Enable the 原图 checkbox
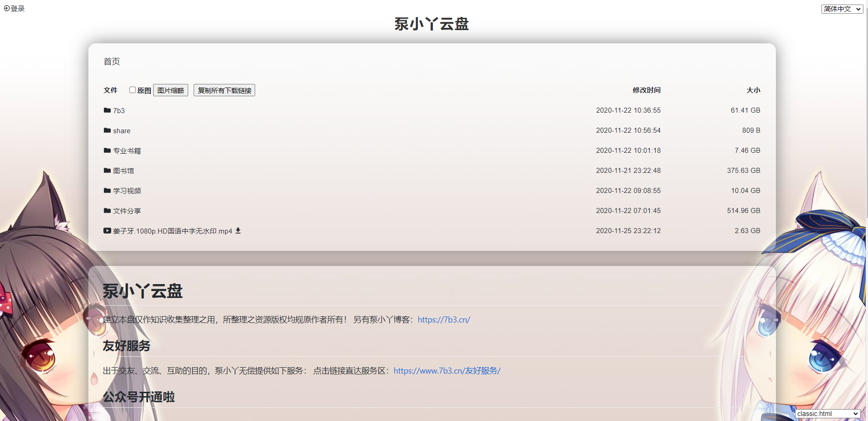Image resolution: width=868 pixels, height=421 pixels. pyautogui.click(x=133, y=90)
